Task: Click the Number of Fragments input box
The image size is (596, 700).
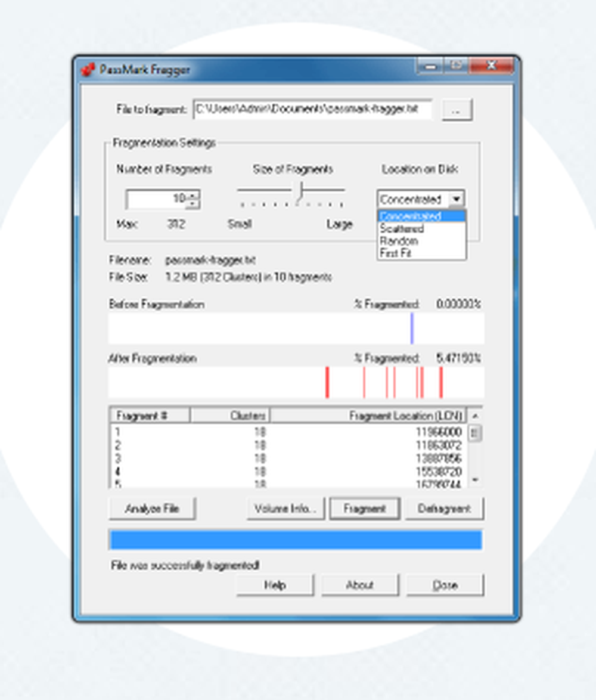Action: pos(156,199)
